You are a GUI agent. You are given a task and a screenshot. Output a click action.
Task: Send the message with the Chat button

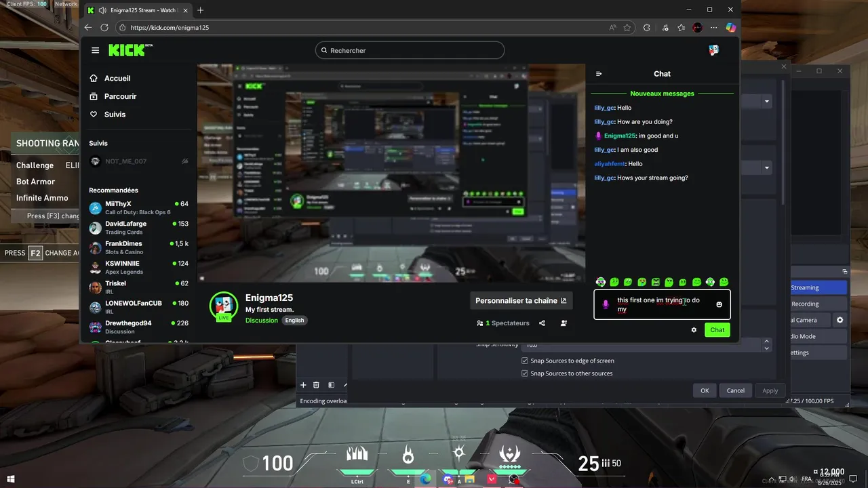[717, 330]
